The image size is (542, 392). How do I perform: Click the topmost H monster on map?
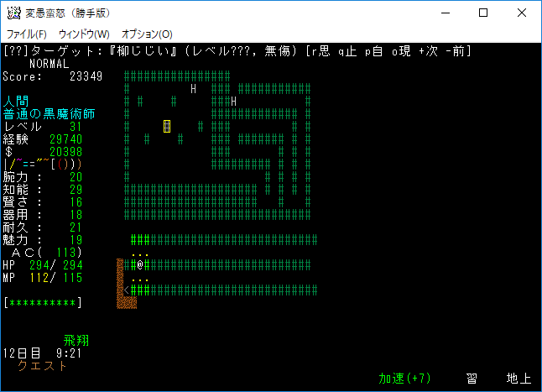click(x=194, y=88)
